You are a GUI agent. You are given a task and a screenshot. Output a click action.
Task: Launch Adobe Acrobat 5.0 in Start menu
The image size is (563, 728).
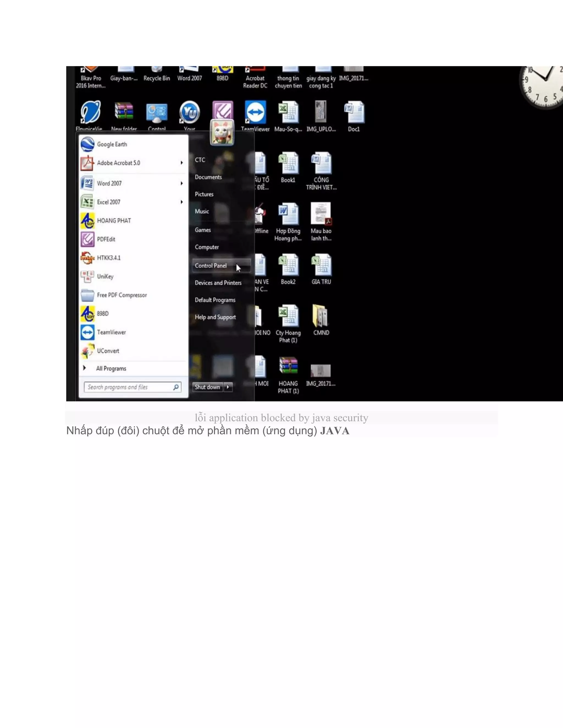tap(133, 163)
